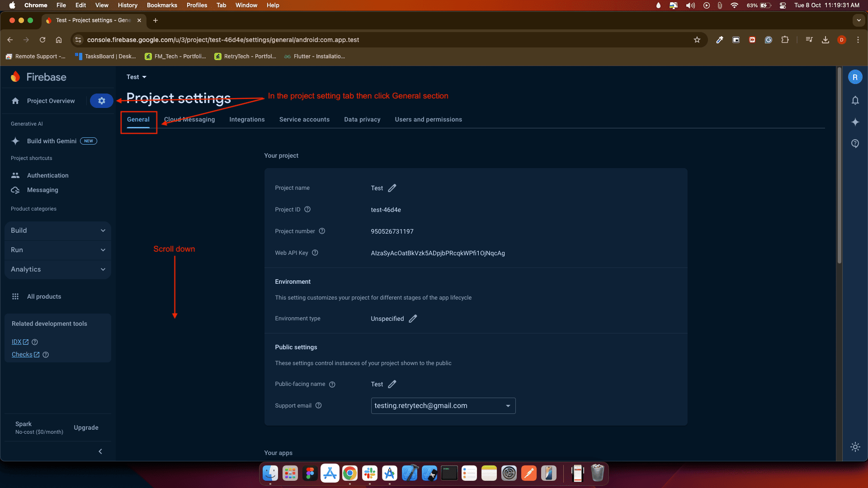This screenshot has height=488, width=868.
Task: Open the Service accounts tab
Action: (304, 120)
